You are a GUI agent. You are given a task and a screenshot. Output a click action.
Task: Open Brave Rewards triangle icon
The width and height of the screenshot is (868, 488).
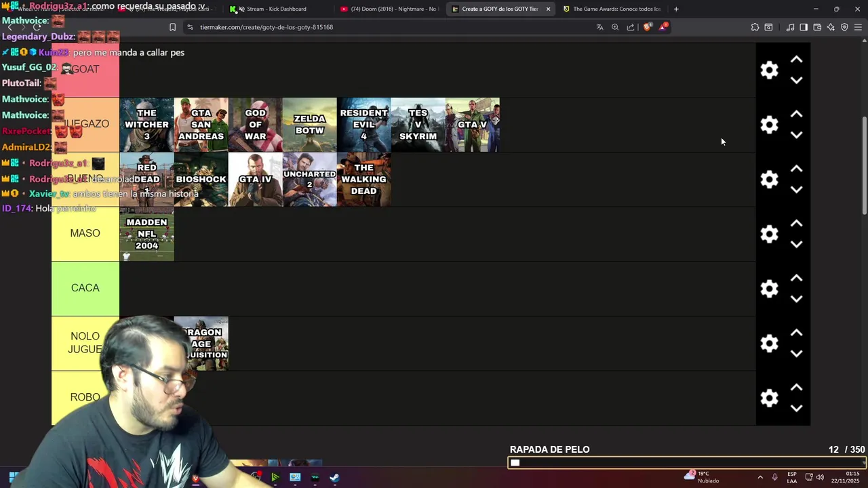pos(663,27)
